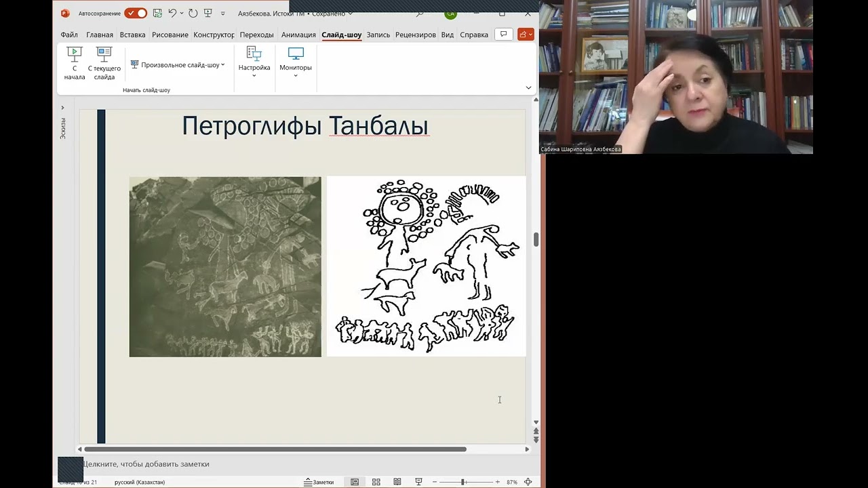Viewport: 868px width, 488px height.
Task: Switch to the Вид tab
Action: [448, 35]
